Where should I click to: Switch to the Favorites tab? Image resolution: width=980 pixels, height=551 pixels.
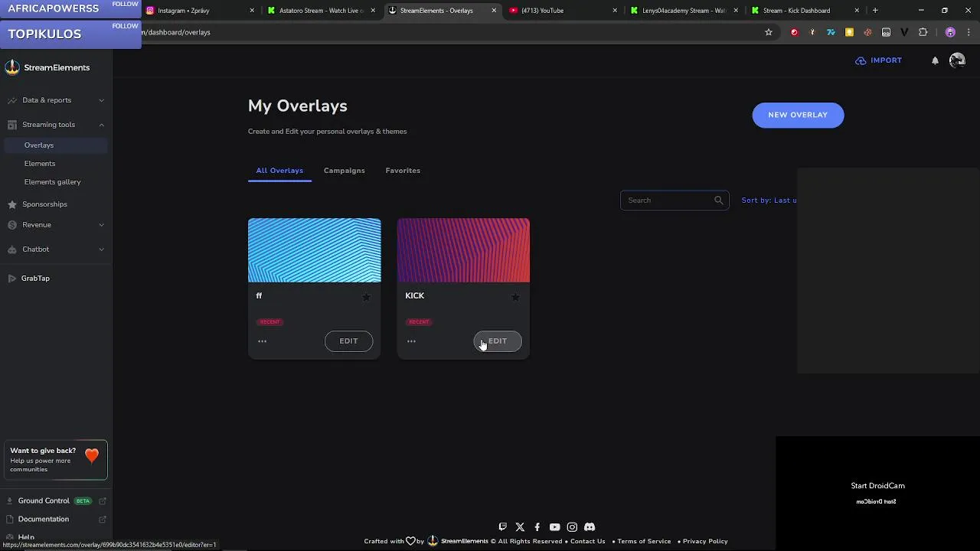point(403,171)
